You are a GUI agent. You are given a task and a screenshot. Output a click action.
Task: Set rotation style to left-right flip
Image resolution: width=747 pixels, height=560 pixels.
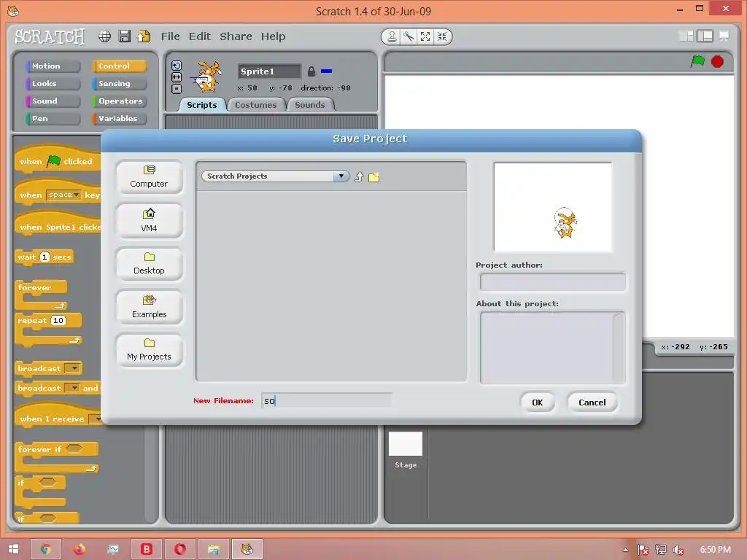click(177, 77)
